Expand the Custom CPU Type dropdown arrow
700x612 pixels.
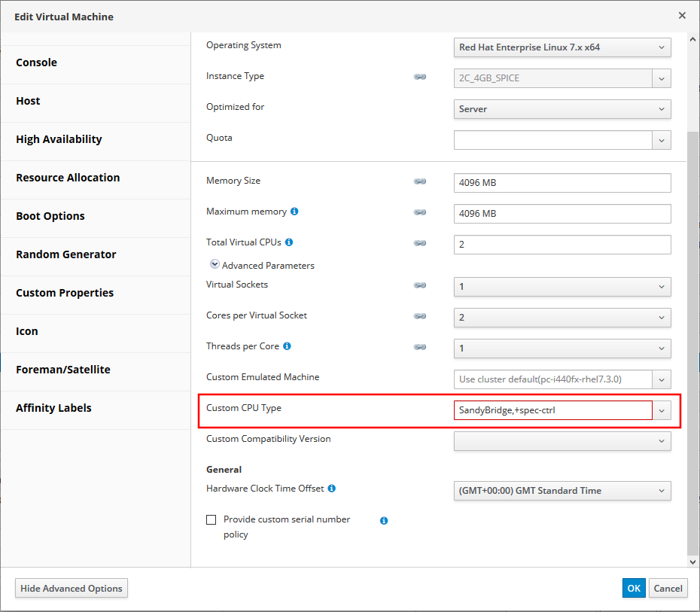[x=662, y=410]
